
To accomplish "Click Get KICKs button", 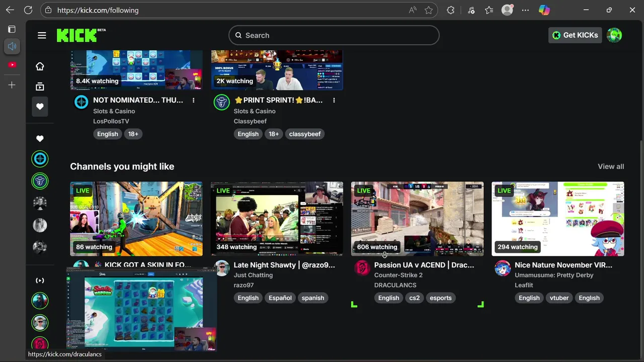I will 575,35.
